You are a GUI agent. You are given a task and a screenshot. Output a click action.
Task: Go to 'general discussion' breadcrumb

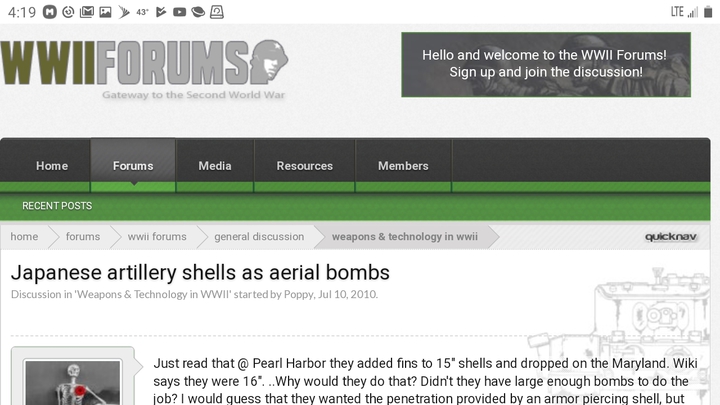[x=259, y=236]
